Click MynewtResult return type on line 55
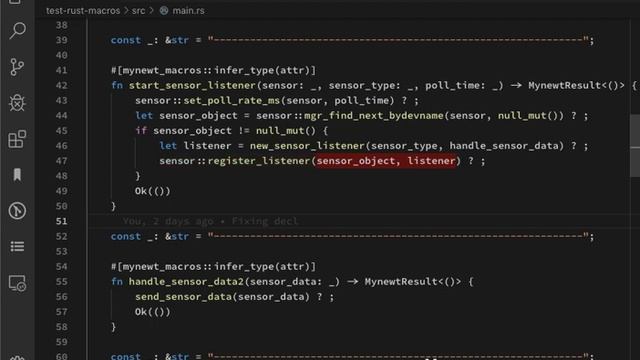The height and width of the screenshot is (360, 640). tap(413, 282)
